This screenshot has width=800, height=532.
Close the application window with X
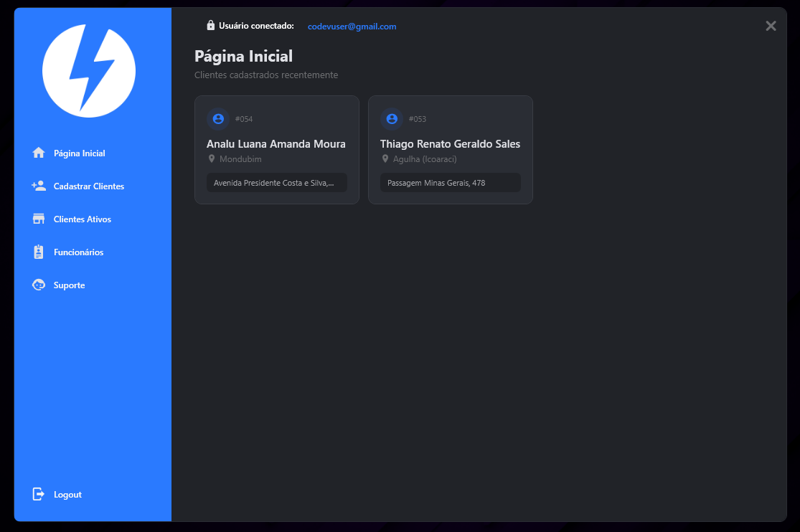771,26
